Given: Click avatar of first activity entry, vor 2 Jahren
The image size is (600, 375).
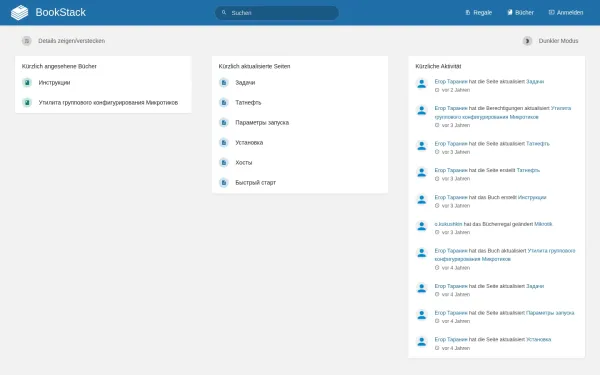Looking at the screenshot, I should (422, 83).
